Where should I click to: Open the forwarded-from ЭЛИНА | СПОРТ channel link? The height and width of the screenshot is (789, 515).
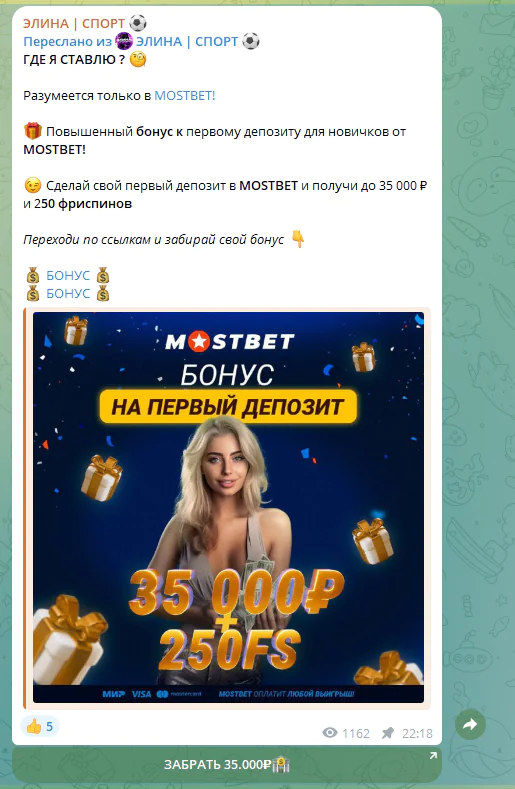coord(187,41)
